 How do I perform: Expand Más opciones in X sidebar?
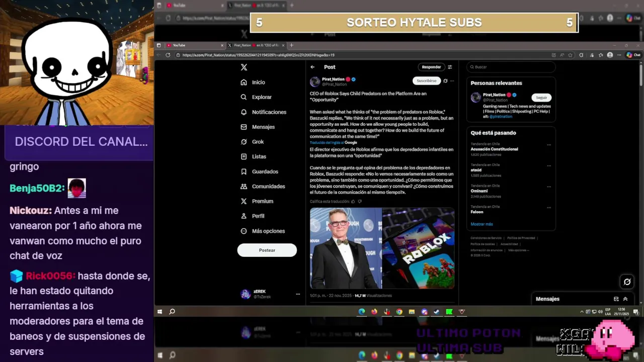[x=263, y=231]
